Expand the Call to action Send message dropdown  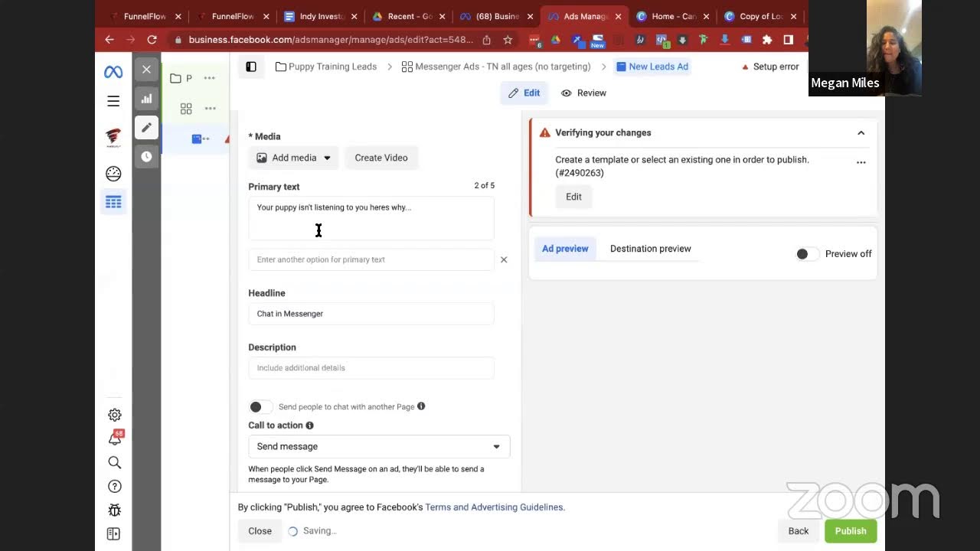tap(378, 446)
